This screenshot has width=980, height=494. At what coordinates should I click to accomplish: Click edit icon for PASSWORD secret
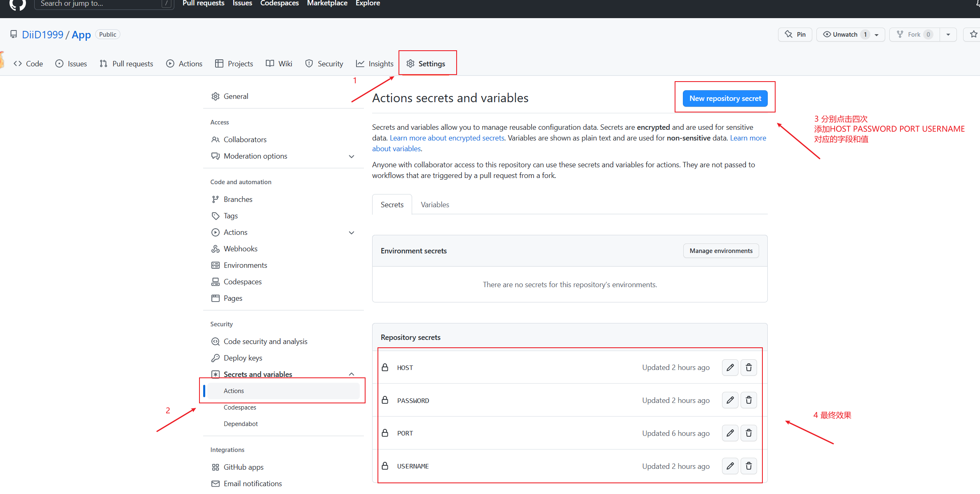point(730,400)
